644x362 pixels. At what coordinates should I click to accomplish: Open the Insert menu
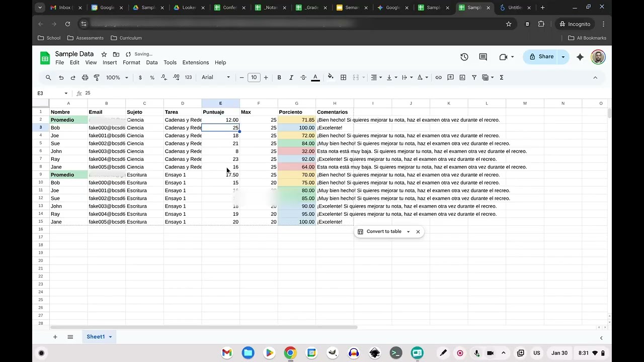[x=110, y=63]
